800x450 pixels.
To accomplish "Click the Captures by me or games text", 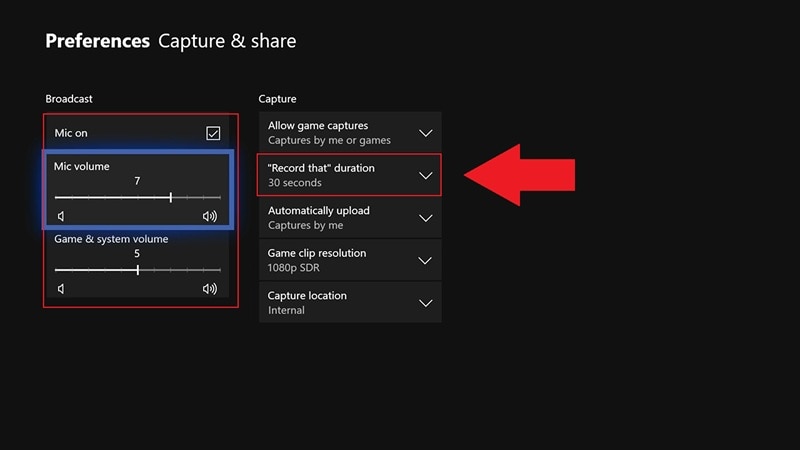I will (330, 140).
